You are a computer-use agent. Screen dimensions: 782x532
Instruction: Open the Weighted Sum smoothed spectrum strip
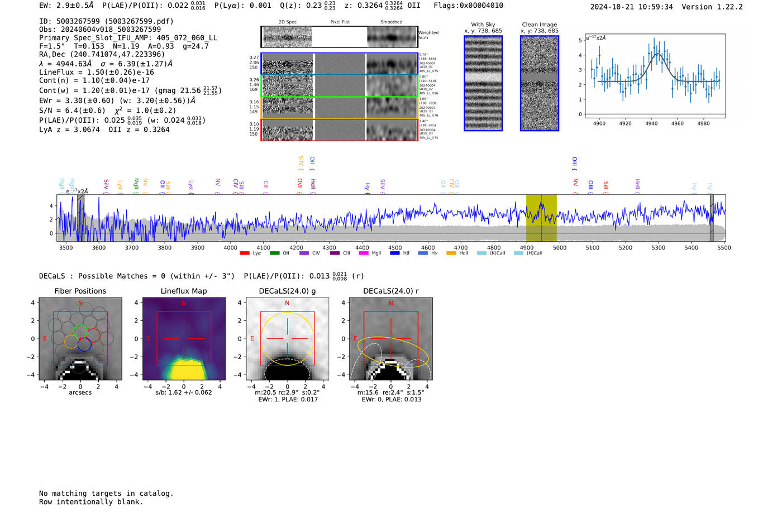[x=392, y=37]
